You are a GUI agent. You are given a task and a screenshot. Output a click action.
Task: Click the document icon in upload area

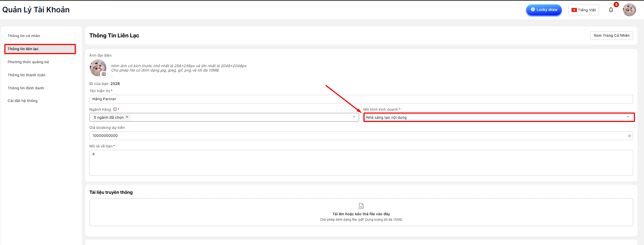click(x=361, y=206)
